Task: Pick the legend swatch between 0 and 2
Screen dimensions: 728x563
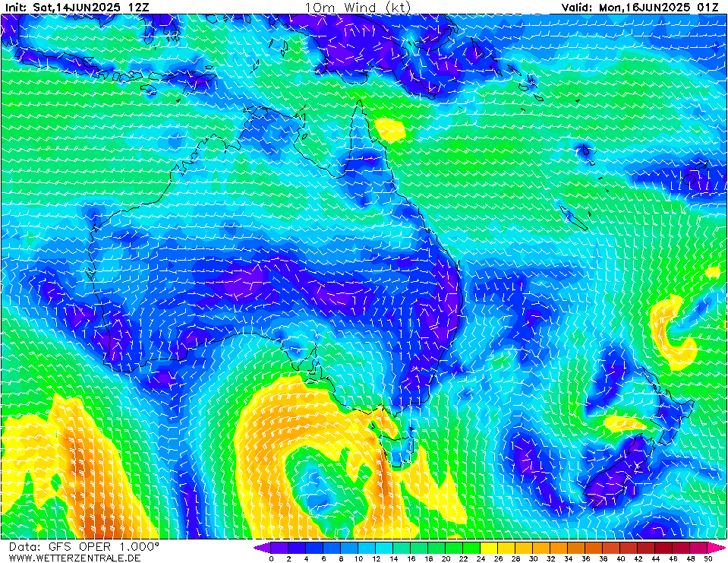Action: [x=279, y=548]
